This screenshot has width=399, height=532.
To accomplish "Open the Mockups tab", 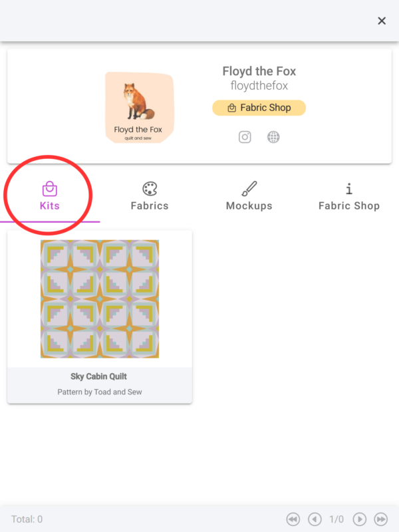I will [x=249, y=196].
